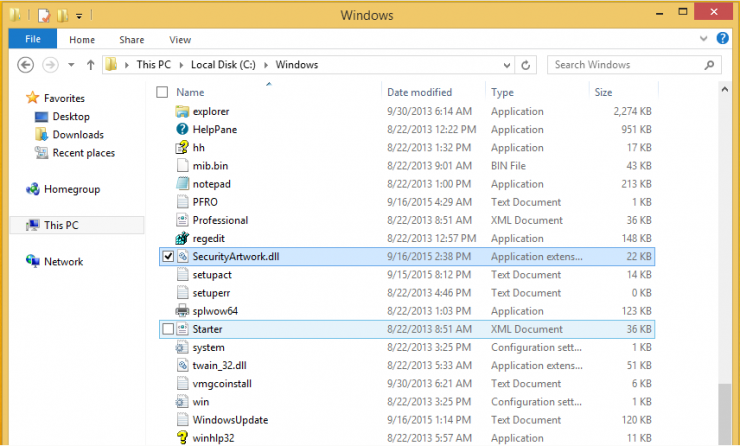
Task: Click the regedit application icon
Action: click(182, 238)
